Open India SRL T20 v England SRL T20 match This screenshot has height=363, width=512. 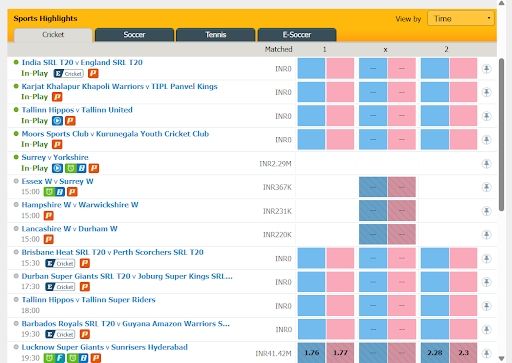tap(82, 62)
